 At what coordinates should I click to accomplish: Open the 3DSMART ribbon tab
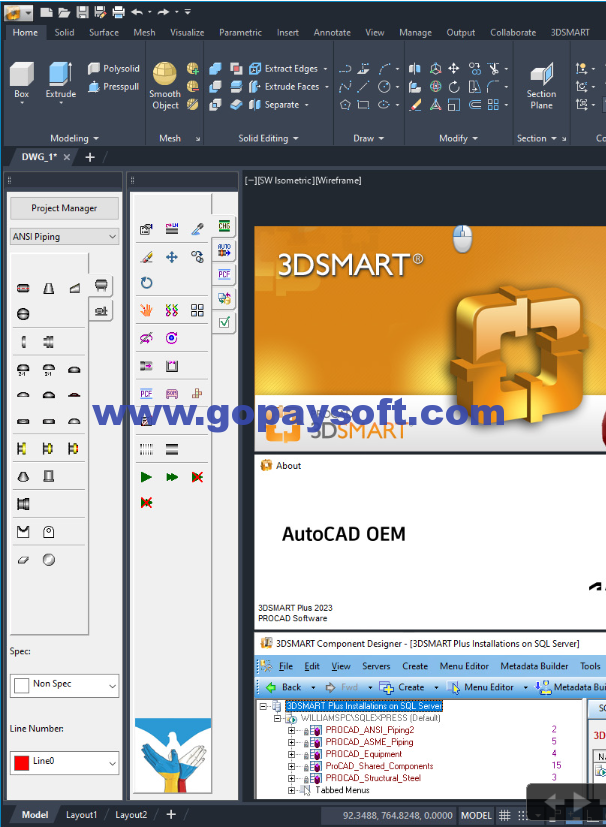tap(570, 32)
